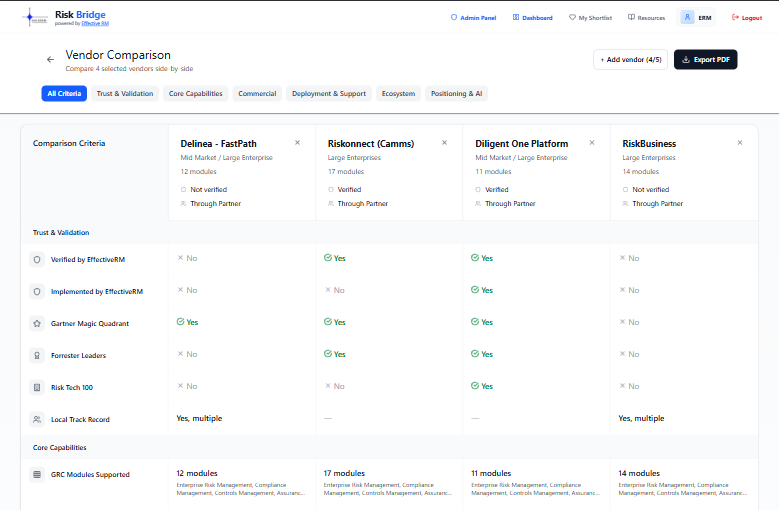Remove Delinea - FastPath from comparison
The image size is (779, 510).
coord(298,143)
